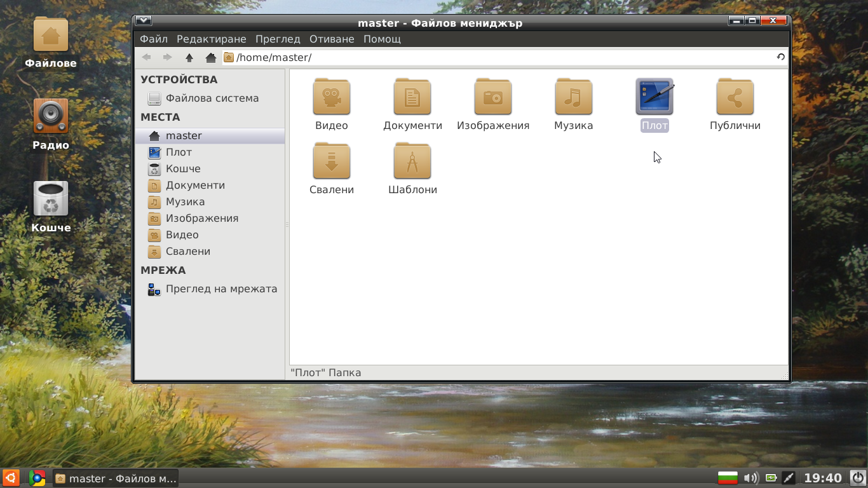868x488 pixels.
Task: Open Документи in the sidebar
Action: point(210,186)
